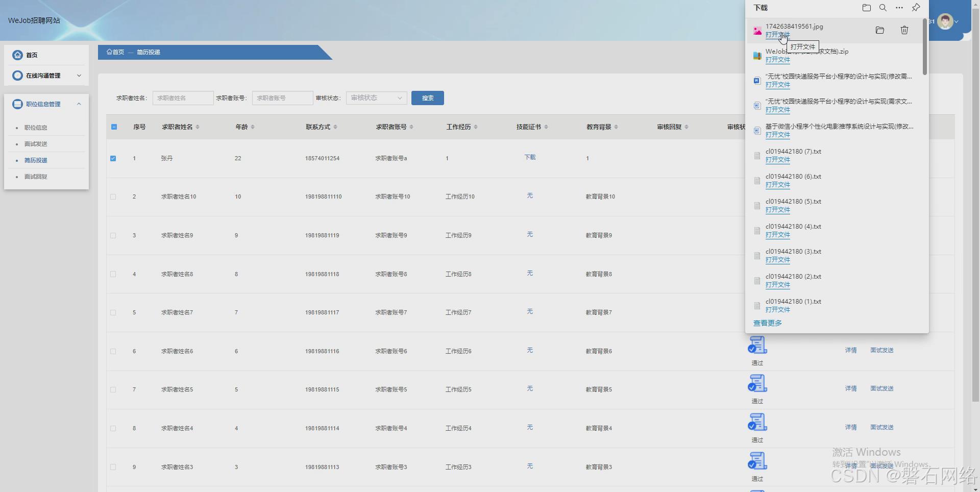Image resolution: width=980 pixels, height=492 pixels.
Task: Sort by 审核回复 column arrows
Action: (x=687, y=127)
